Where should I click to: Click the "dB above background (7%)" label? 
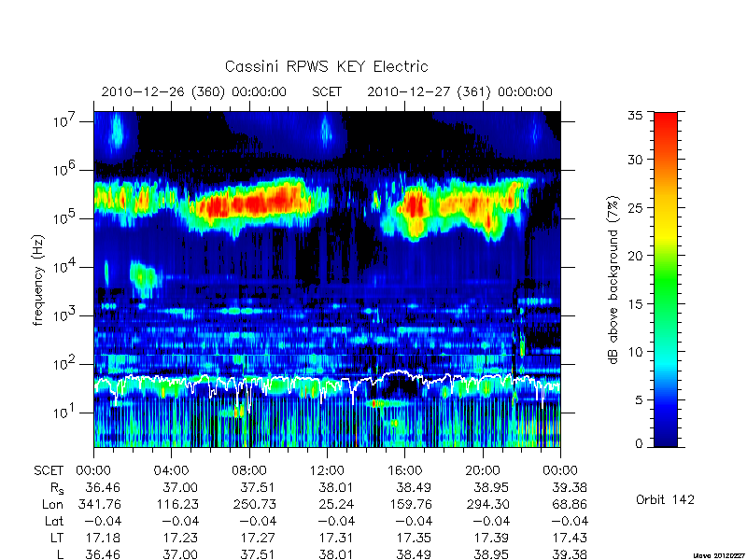point(614,280)
